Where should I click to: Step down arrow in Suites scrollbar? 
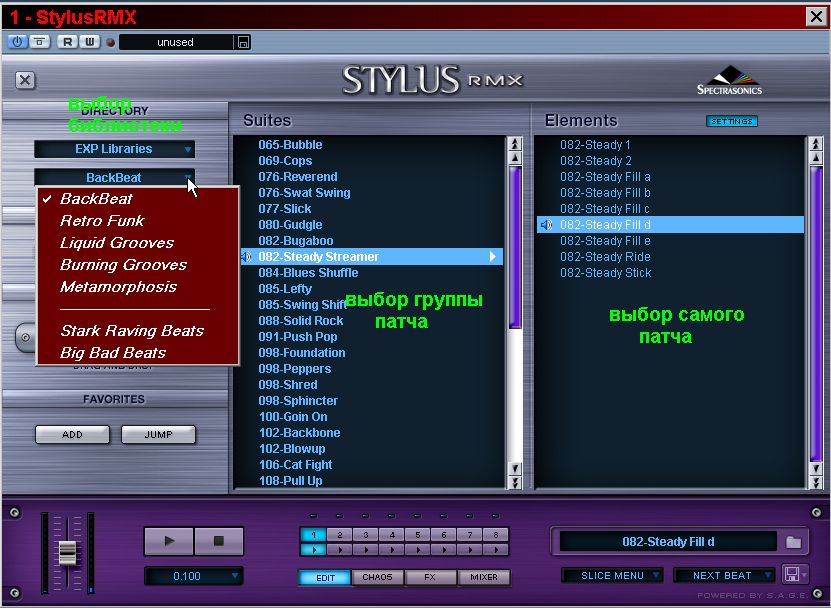click(515, 468)
